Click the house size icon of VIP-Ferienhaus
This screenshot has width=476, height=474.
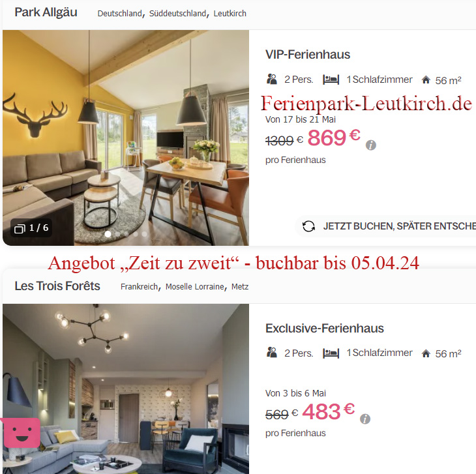[x=426, y=80]
